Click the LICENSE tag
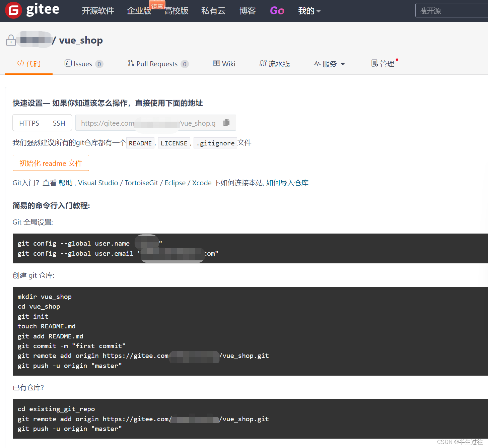The width and height of the screenshot is (488, 448). (x=174, y=143)
